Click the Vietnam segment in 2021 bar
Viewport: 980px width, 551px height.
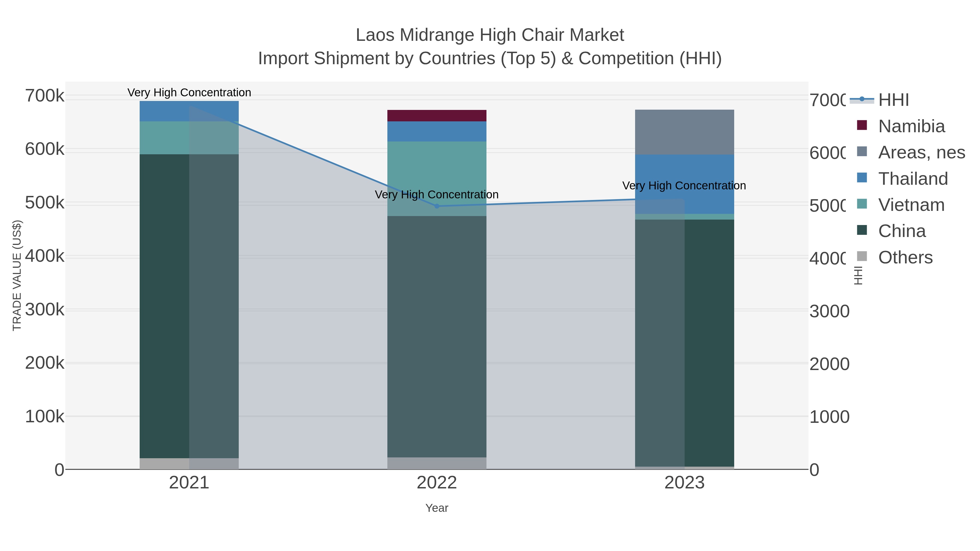pyautogui.click(x=189, y=138)
